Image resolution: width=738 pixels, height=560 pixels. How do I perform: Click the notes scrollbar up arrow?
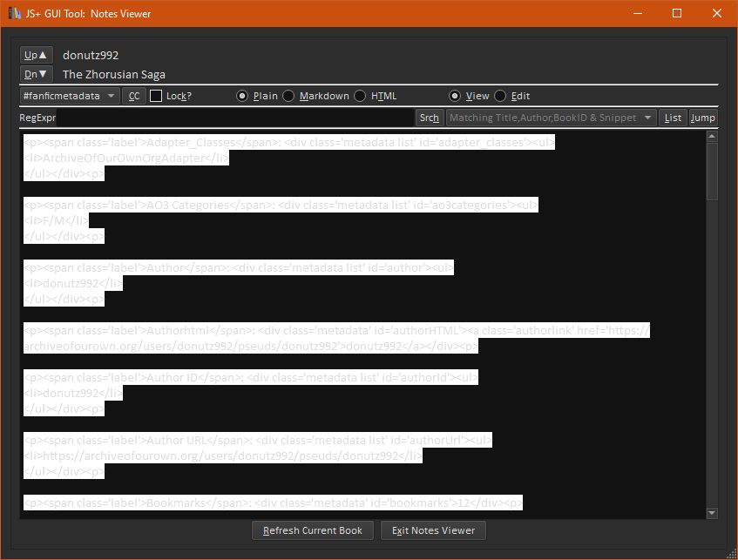(x=712, y=137)
